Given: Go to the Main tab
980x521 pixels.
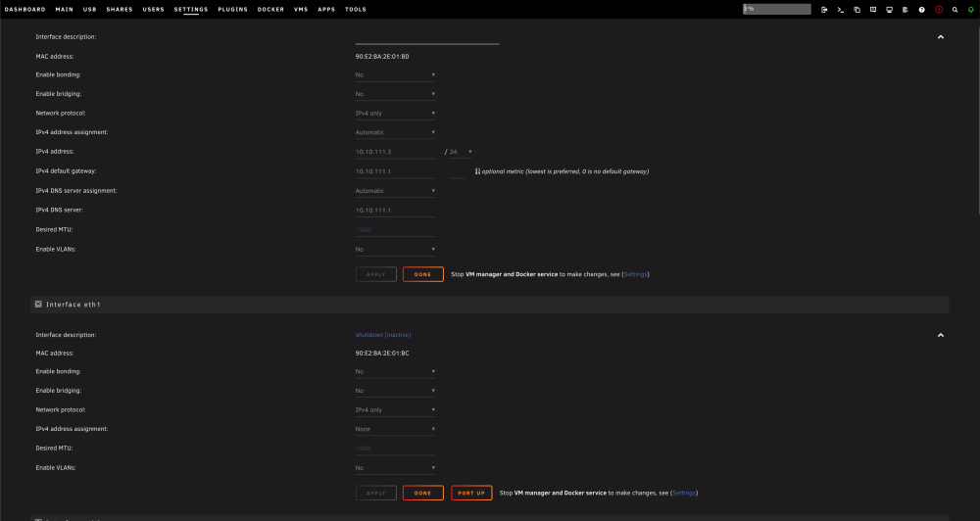Looking at the screenshot, I should coord(64,10).
